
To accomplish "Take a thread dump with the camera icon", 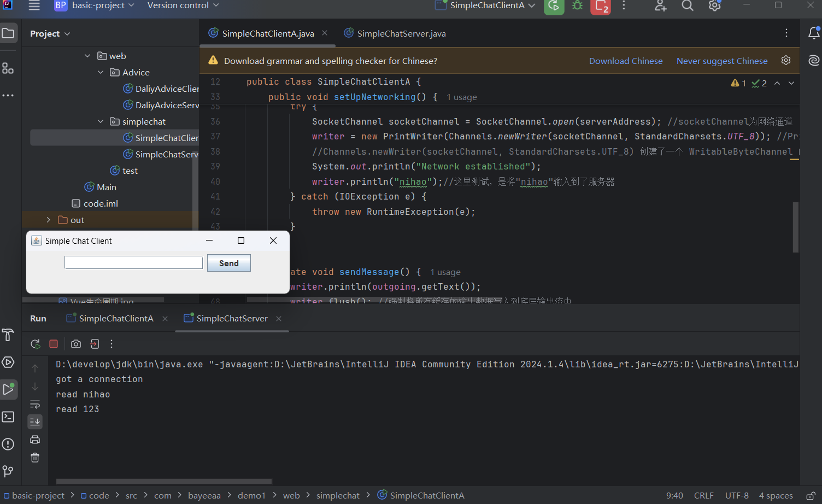I will pyautogui.click(x=76, y=344).
